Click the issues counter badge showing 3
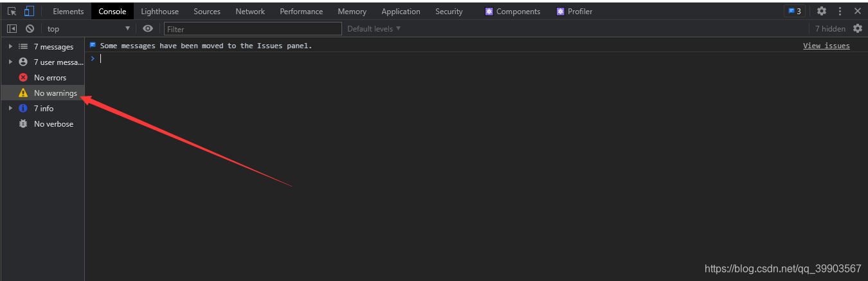Screen dimensions: 868x281 pos(795,11)
